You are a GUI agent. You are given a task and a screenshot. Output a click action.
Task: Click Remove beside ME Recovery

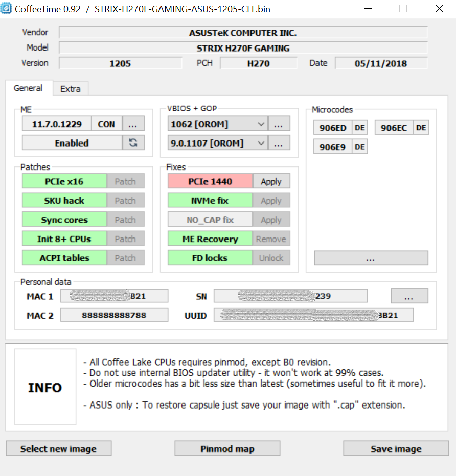point(271,239)
